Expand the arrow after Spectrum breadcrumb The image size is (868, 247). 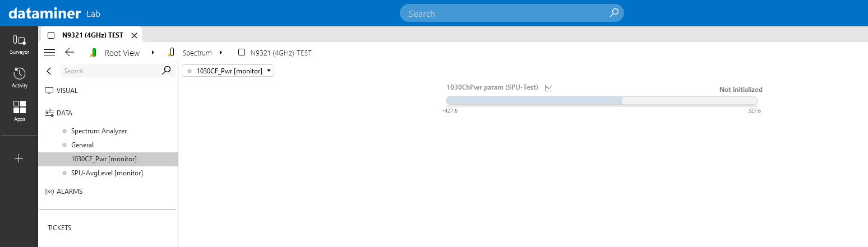point(221,53)
